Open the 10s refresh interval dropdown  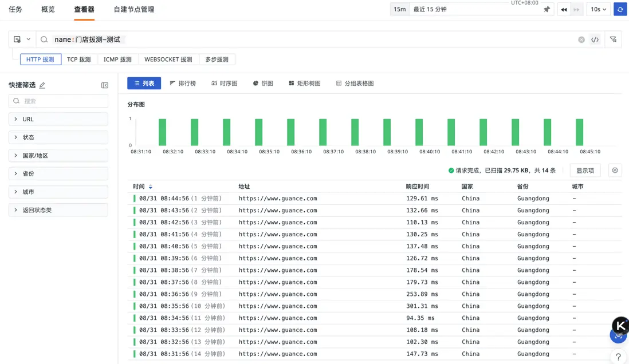[598, 9]
